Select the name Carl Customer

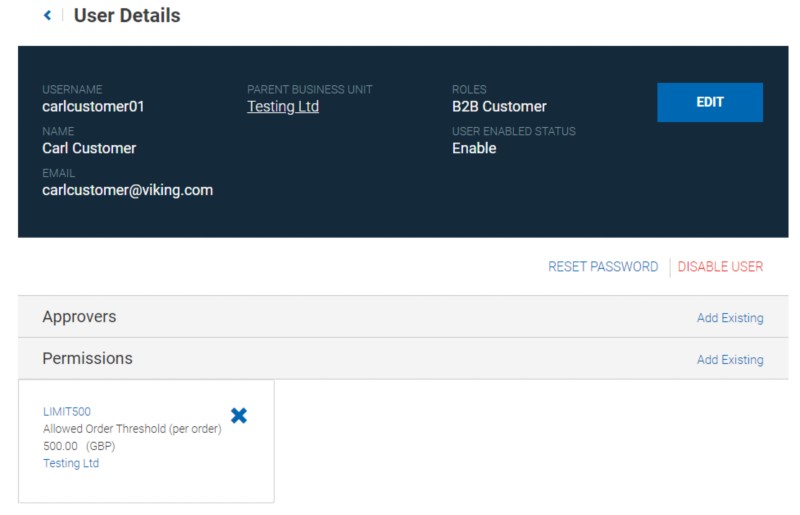tap(89, 148)
